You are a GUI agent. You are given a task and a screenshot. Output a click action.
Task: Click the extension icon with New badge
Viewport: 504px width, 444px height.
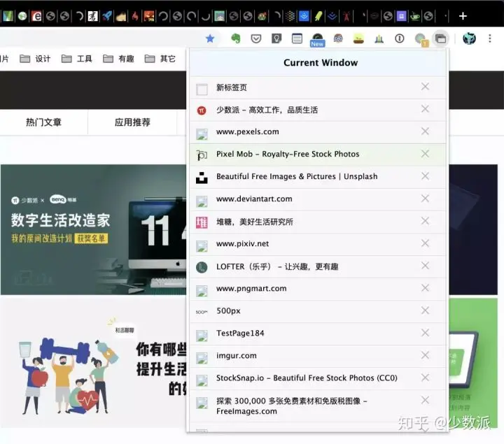317,40
